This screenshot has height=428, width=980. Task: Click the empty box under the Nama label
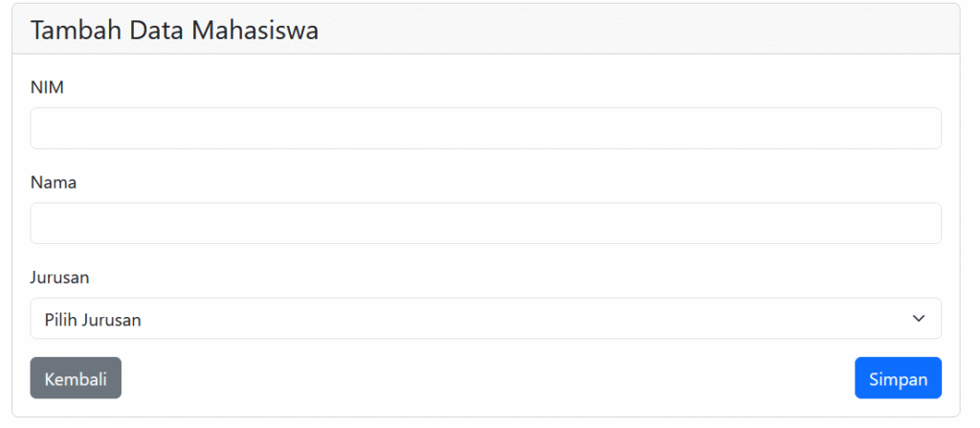pyautogui.click(x=485, y=223)
